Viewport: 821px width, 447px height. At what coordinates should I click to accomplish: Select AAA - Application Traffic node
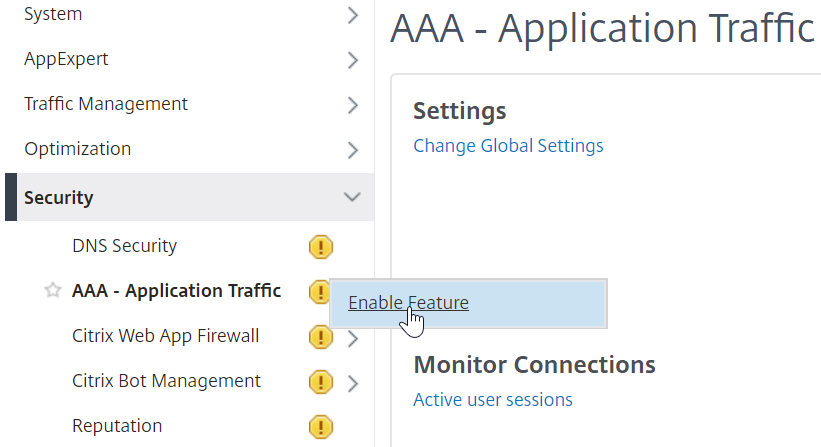click(x=176, y=290)
